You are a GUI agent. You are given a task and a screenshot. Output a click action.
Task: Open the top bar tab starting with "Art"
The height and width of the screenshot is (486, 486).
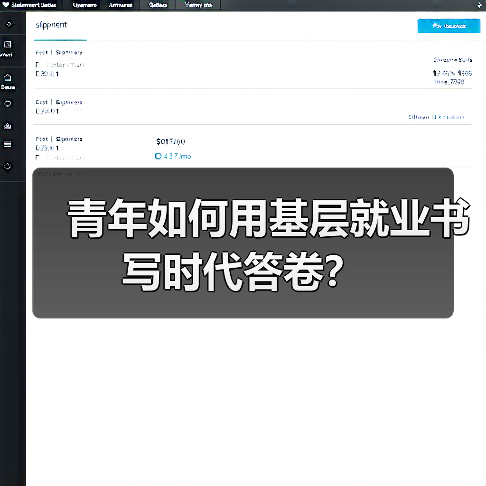tap(120, 5)
